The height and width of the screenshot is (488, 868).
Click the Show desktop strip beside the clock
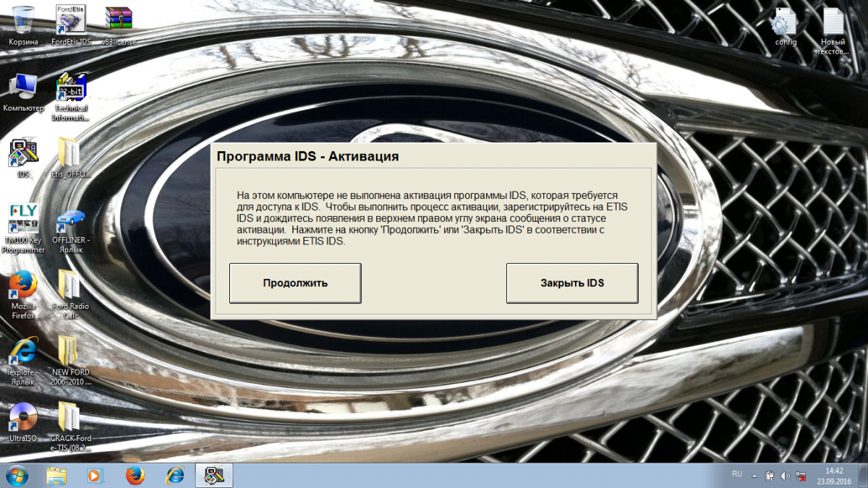862,476
